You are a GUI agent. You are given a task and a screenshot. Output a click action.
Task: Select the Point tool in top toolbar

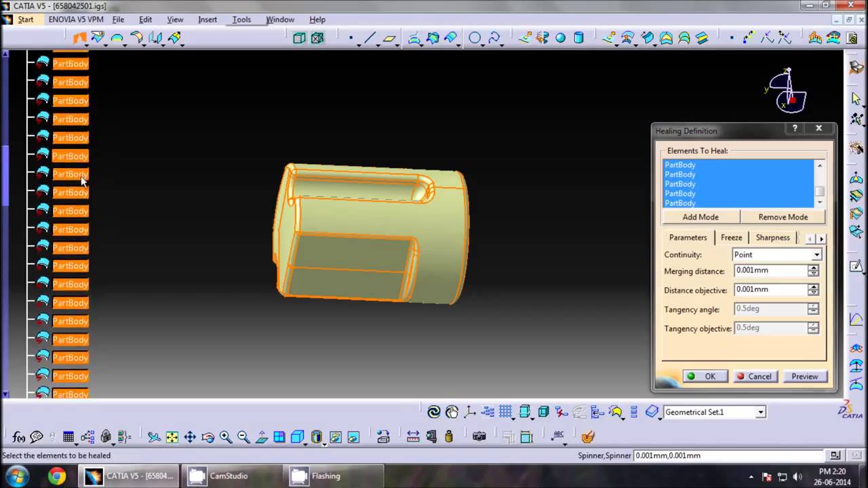tap(351, 38)
